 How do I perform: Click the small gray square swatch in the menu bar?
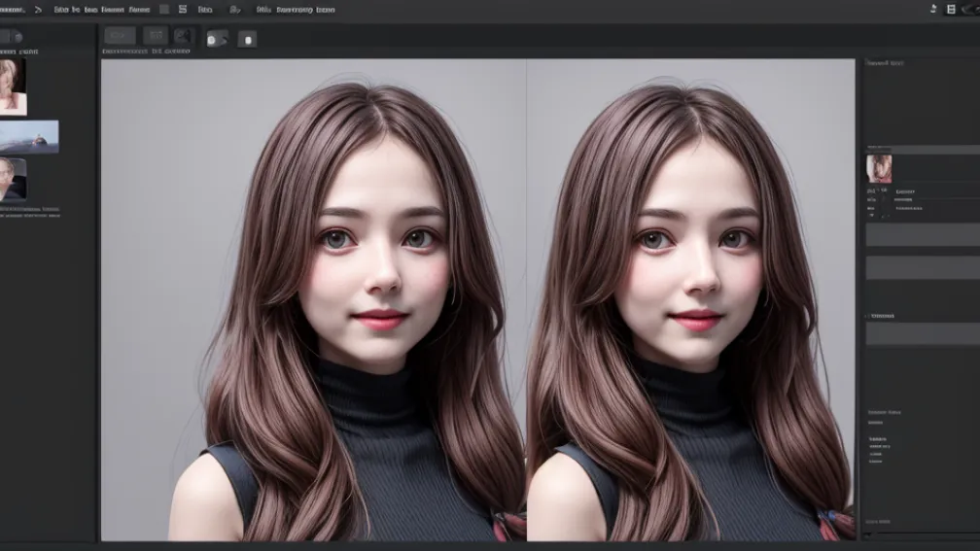point(164,10)
